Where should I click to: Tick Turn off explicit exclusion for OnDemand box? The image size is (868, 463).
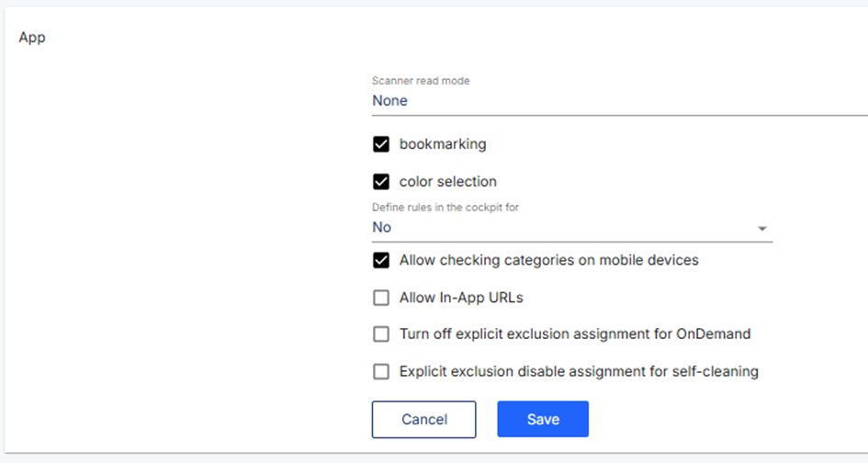pos(381,334)
